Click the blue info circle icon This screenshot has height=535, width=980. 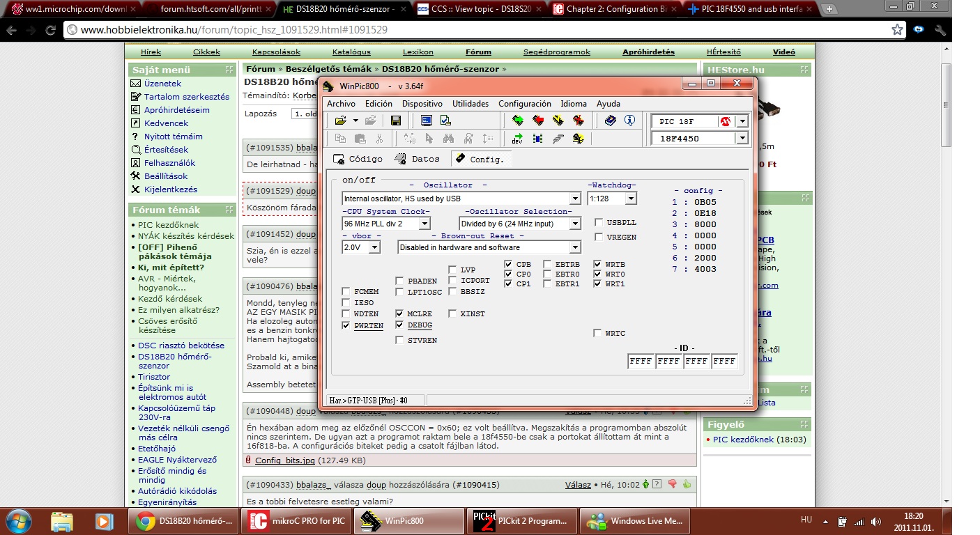tap(630, 121)
